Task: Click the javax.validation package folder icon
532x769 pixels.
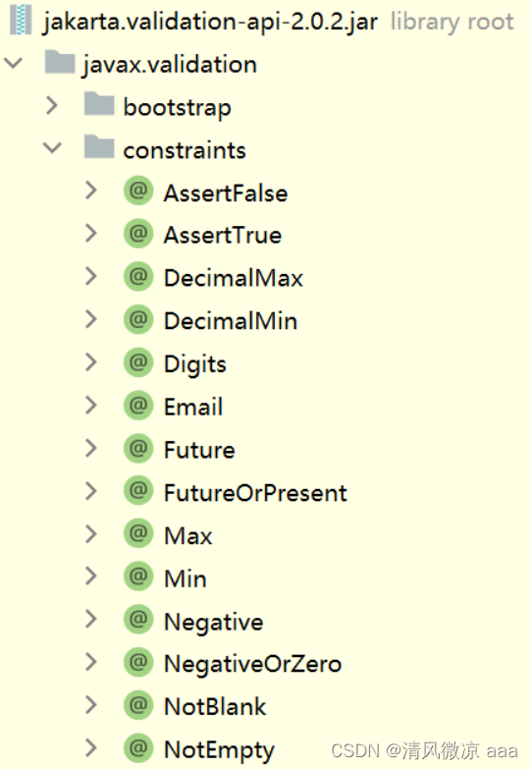Action: tap(59, 63)
